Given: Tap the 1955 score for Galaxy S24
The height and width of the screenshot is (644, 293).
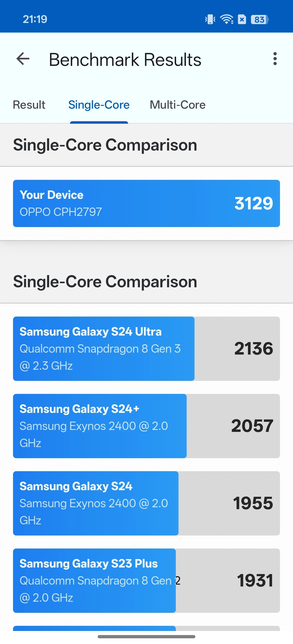Looking at the screenshot, I should [x=253, y=503].
